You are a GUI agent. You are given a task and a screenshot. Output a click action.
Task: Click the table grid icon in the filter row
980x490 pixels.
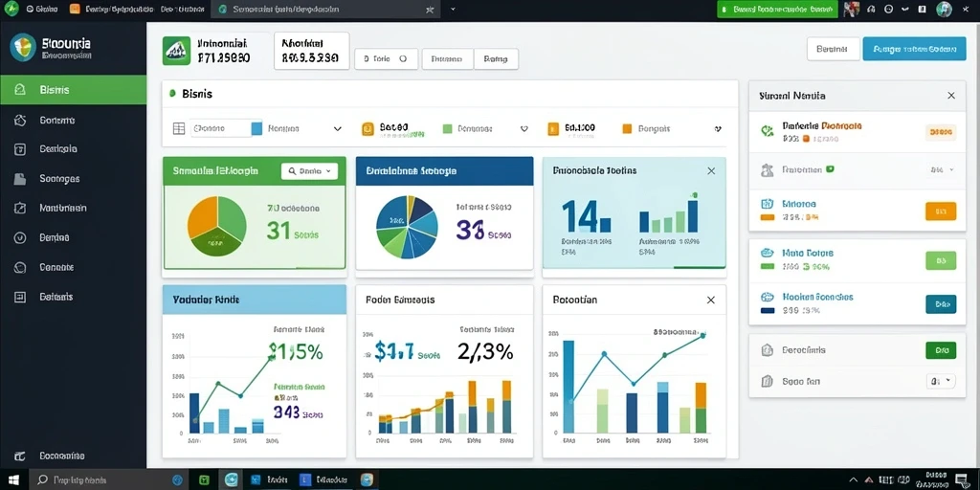point(179,129)
